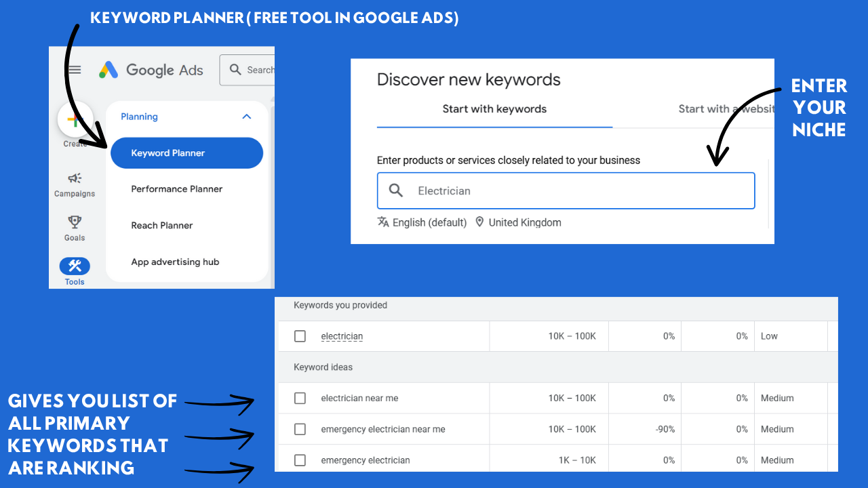868x488 pixels.
Task: Focus the Google Ads search box
Action: coord(248,70)
